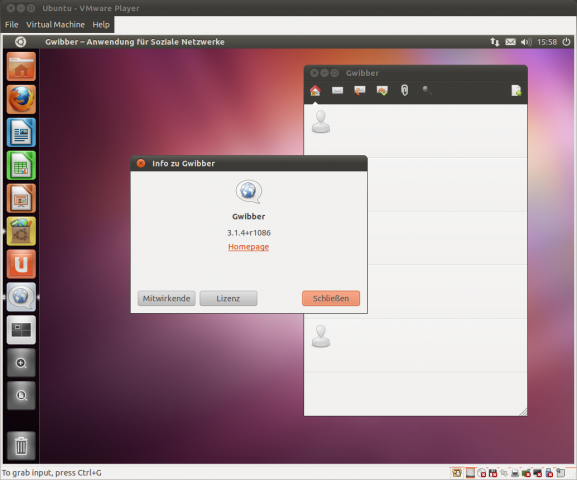Click the 15:58 clock in top panel
Image resolution: width=577 pixels, height=480 pixels.
click(547, 42)
